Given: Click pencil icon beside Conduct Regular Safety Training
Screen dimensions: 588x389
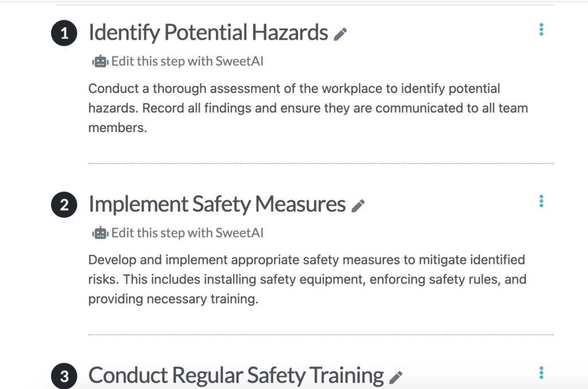Looking at the screenshot, I should (395, 378).
